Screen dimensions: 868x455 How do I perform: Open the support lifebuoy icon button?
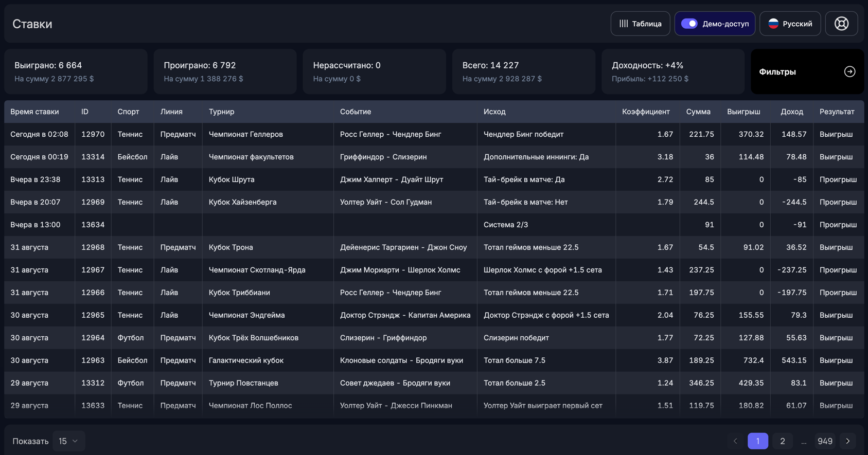pos(841,24)
